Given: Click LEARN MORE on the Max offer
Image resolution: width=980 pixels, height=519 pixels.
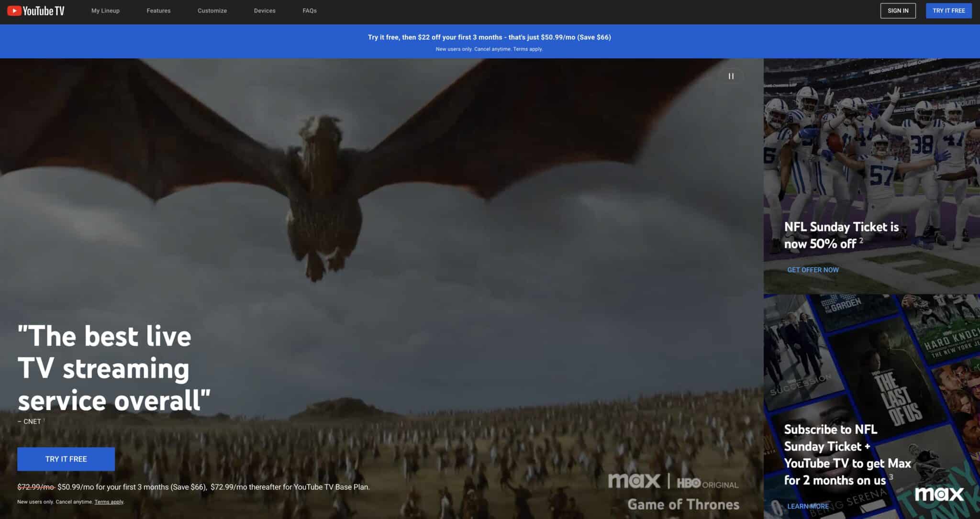Looking at the screenshot, I should click(808, 506).
